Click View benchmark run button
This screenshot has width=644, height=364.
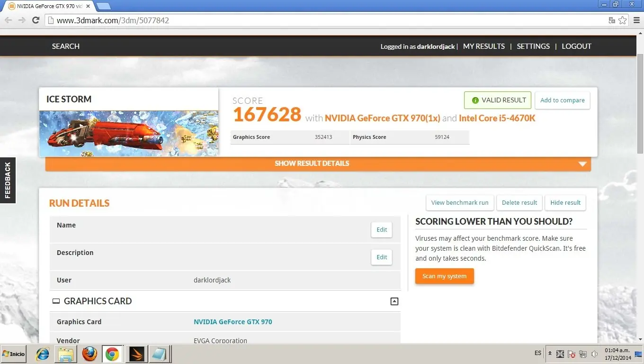(460, 203)
